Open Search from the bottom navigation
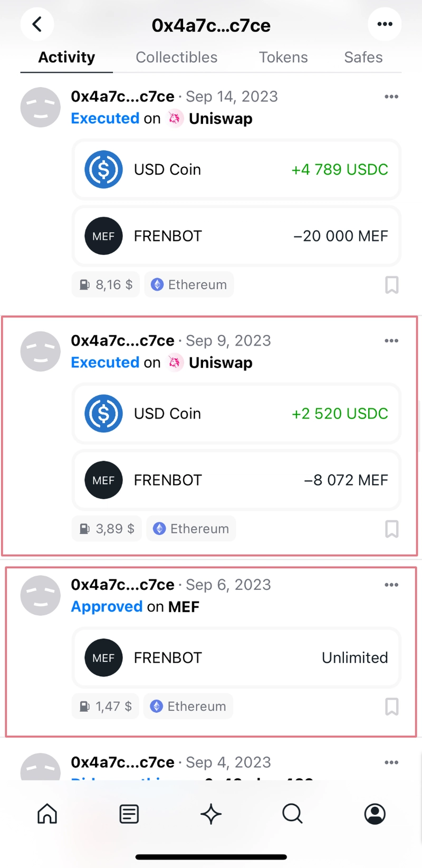Screen dimensions: 422x868 [x=292, y=814]
